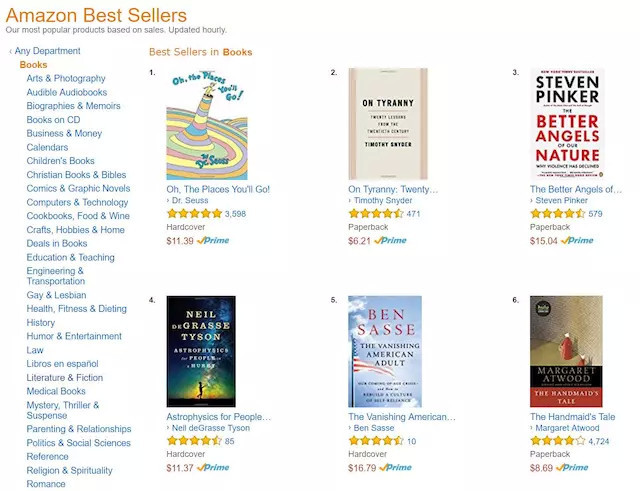
Task: Click the Astrophysics for People book cover
Action: 201,351
